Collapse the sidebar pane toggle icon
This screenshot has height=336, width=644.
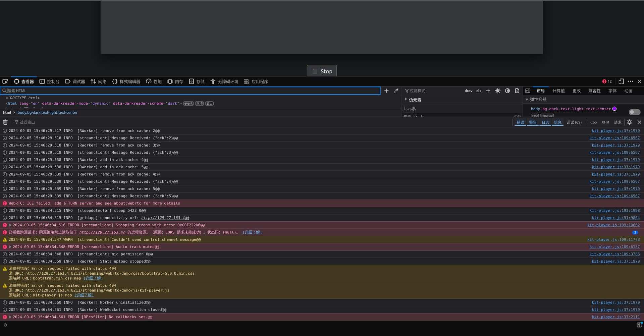click(528, 91)
